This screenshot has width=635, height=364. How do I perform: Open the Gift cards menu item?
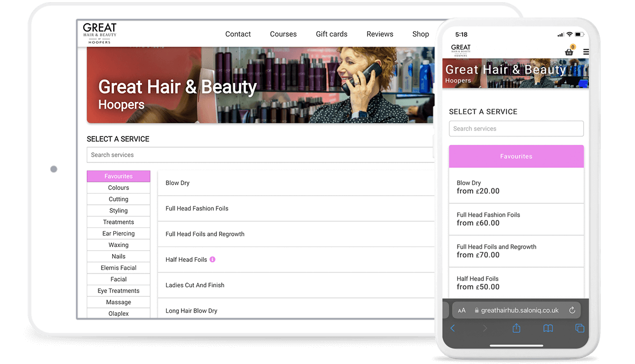tap(332, 34)
